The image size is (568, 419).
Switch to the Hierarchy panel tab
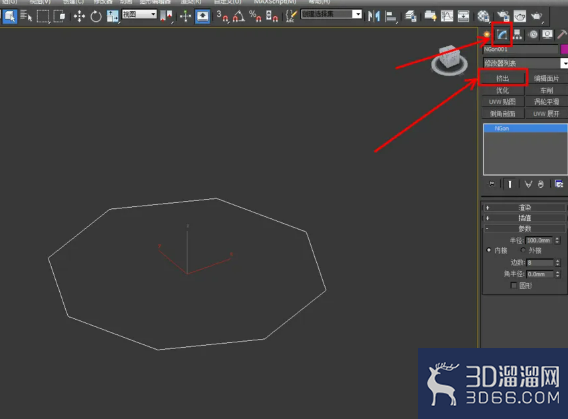tap(517, 34)
